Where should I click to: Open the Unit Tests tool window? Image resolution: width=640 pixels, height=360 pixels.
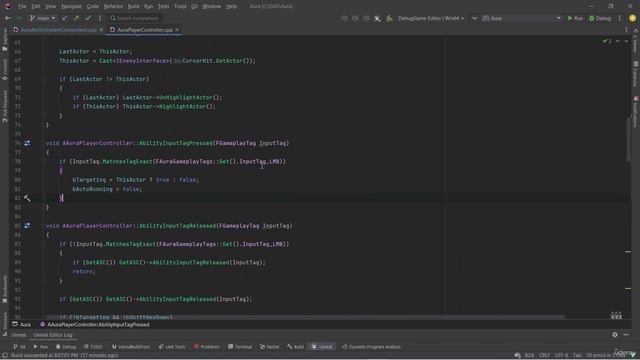point(172,347)
